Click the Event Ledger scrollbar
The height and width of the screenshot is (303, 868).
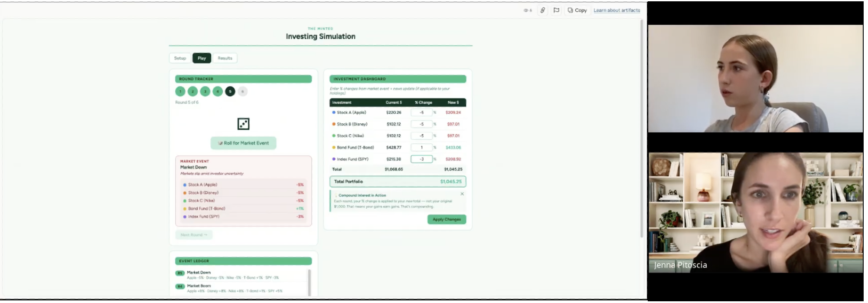point(309,282)
